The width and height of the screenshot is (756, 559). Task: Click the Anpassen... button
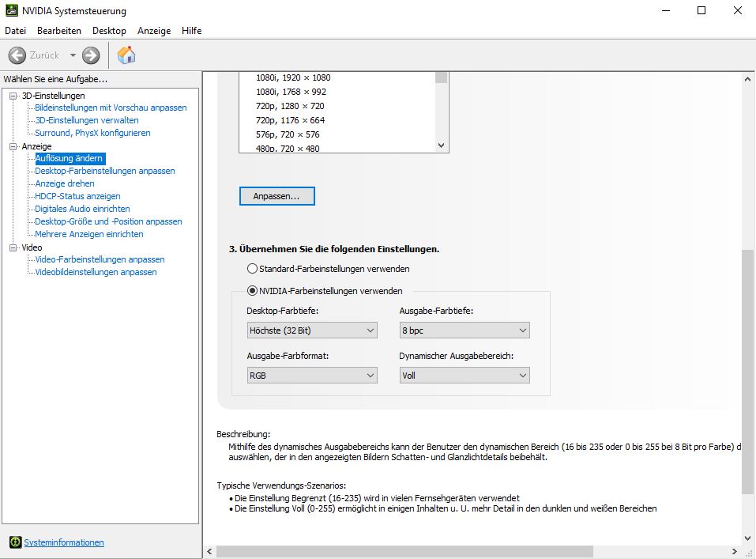click(x=276, y=196)
